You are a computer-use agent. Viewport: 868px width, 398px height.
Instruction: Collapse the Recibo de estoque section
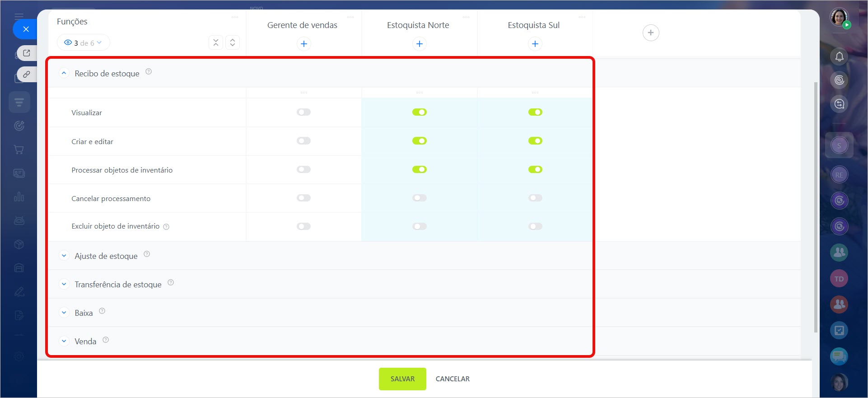64,73
